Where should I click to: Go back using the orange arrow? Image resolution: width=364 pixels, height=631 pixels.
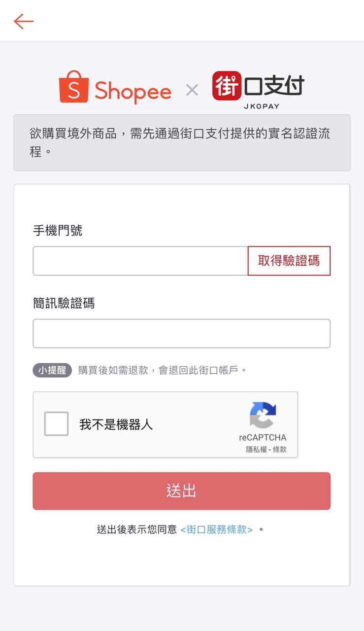(x=24, y=21)
